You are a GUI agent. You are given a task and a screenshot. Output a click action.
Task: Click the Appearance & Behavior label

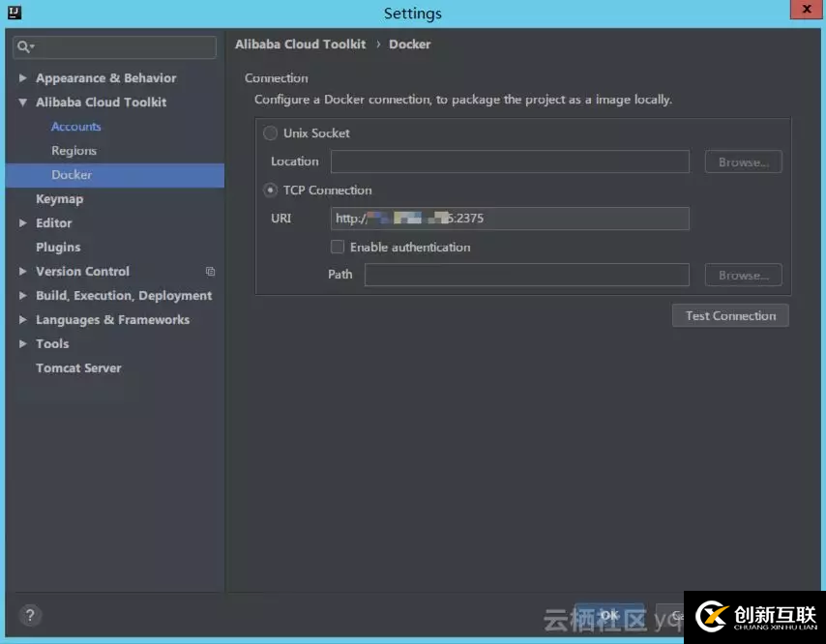(105, 78)
